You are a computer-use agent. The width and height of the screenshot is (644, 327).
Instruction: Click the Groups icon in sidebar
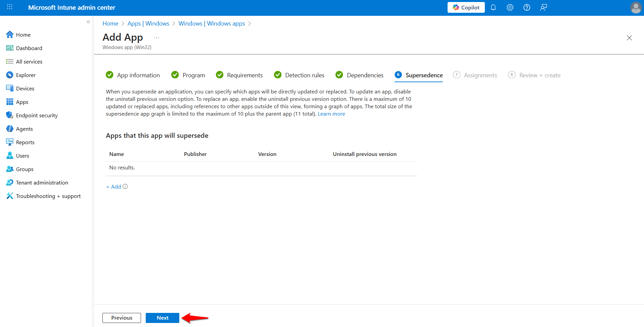[x=10, y=169]
